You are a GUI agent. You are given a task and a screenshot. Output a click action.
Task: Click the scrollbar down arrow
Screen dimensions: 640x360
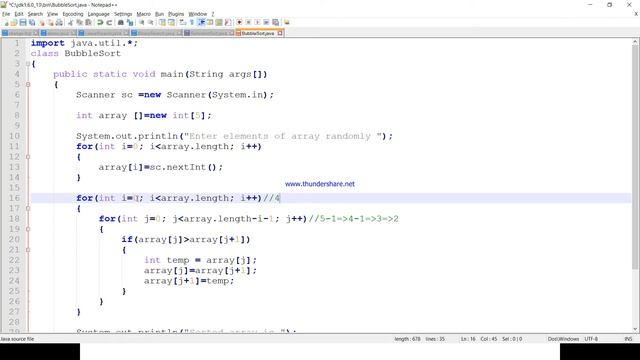(x=635, y=329)
